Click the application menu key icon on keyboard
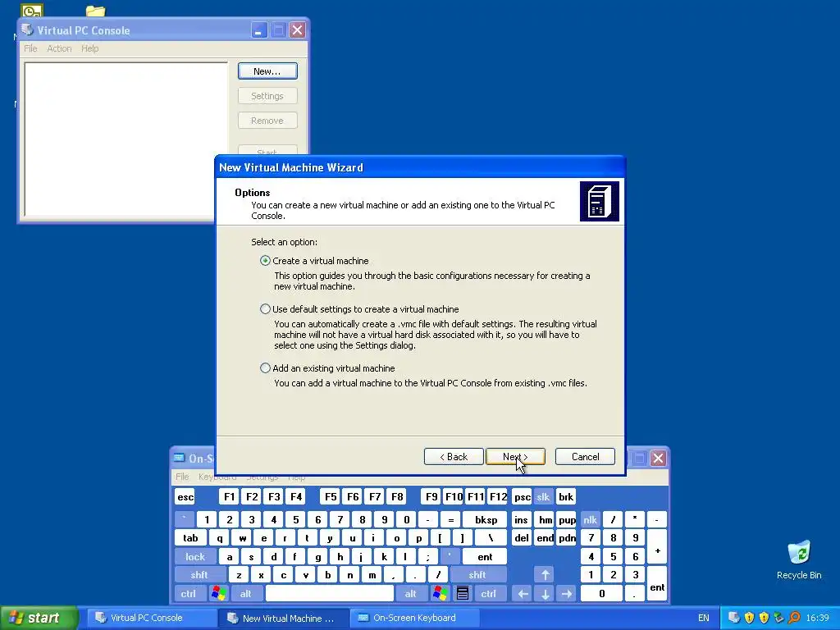Screen dimensions: 840x630 coord(463,594)
